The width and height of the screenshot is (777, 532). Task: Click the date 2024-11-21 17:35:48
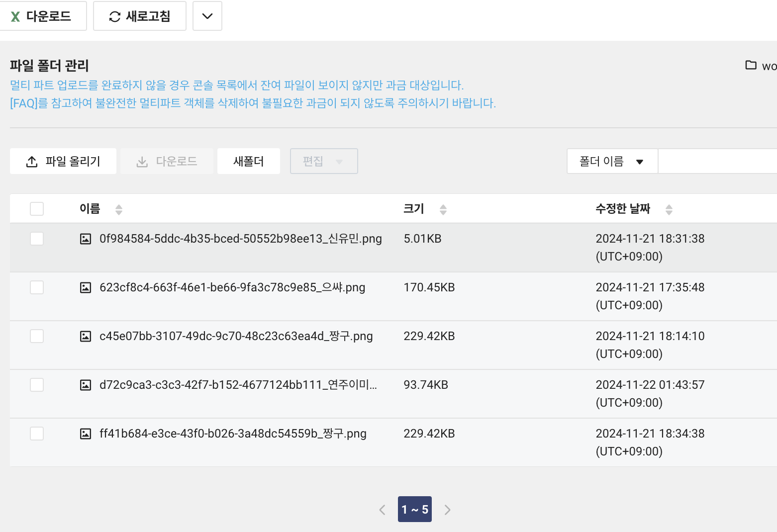point(650,287)
